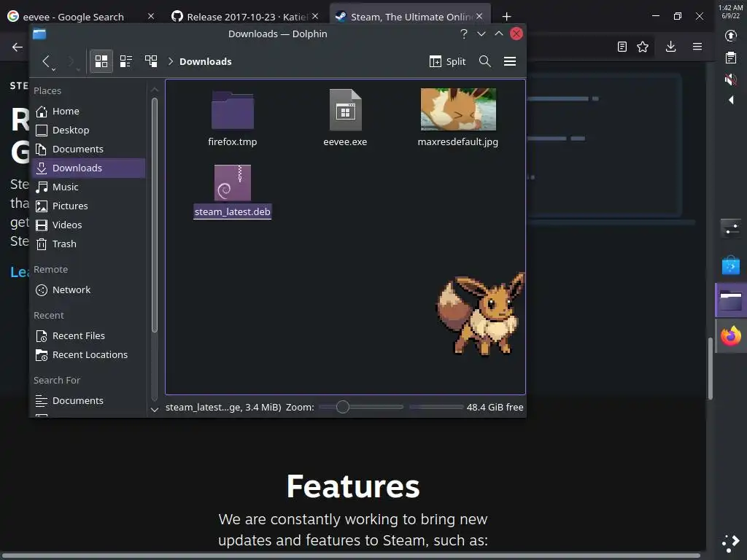747x560 pixels.
Task: Select the firefox.tmp folder
Action: pos(233,119)
